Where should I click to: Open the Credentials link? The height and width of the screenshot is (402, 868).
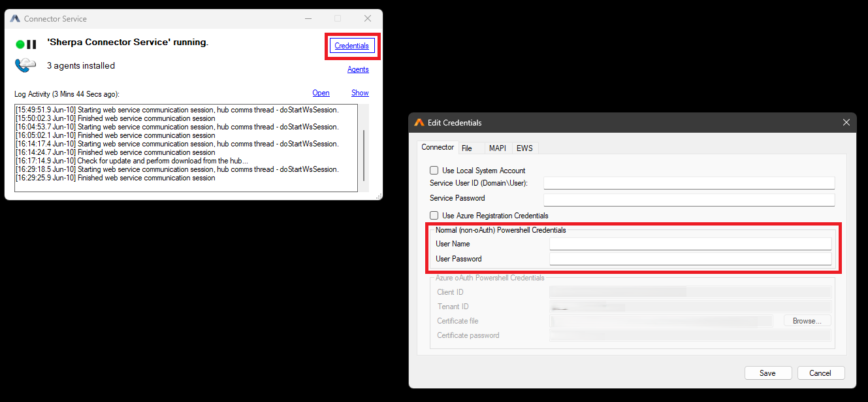pos(351,46)
